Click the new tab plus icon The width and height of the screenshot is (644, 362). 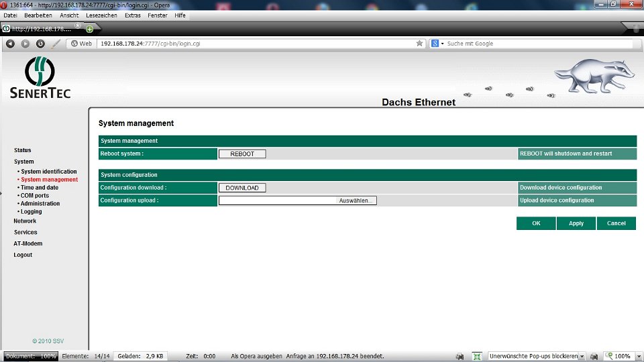(x=89, y=29)
